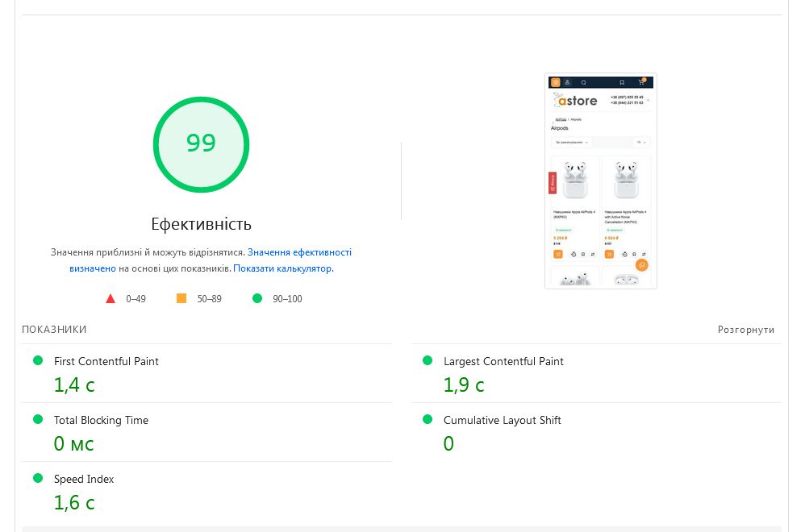
Task: Click green status dot beside Cumulative Layout Shift
Action: pos(428,419)
